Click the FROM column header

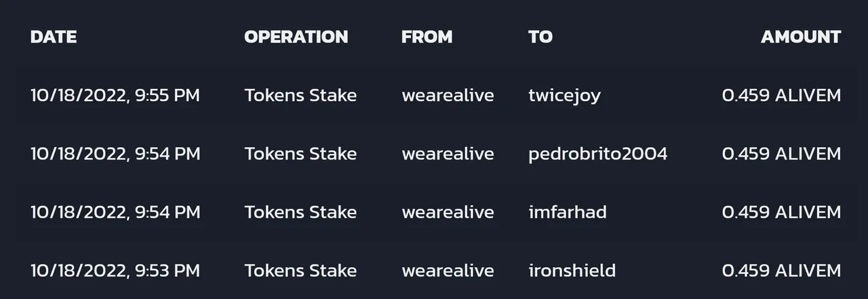(x=427, y=37)
